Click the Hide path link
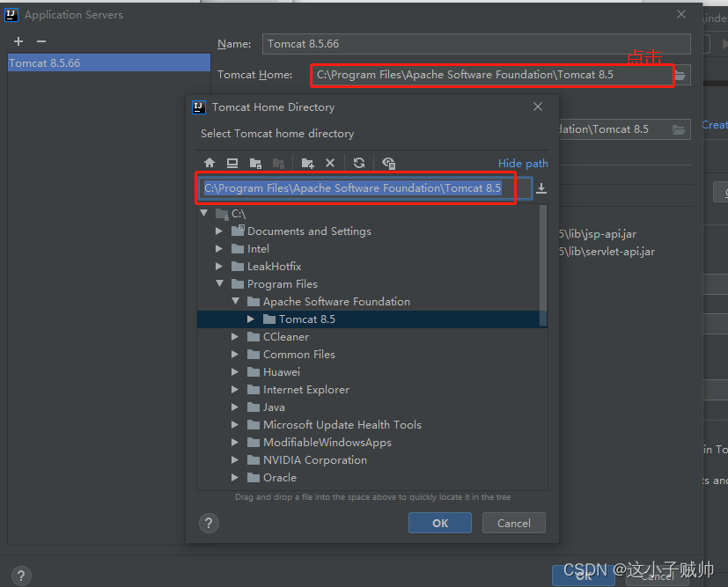Image resolution: width=728 pixels, height=587 pixels. (x=523, y=164)
